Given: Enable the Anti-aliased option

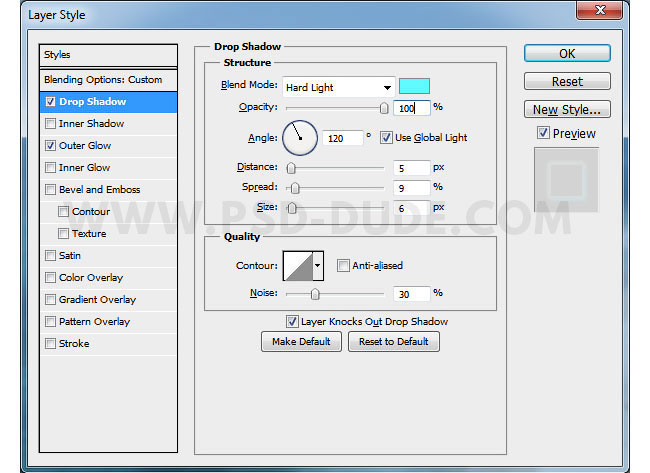Looking at the screenshot, I should tap(344, 265).
